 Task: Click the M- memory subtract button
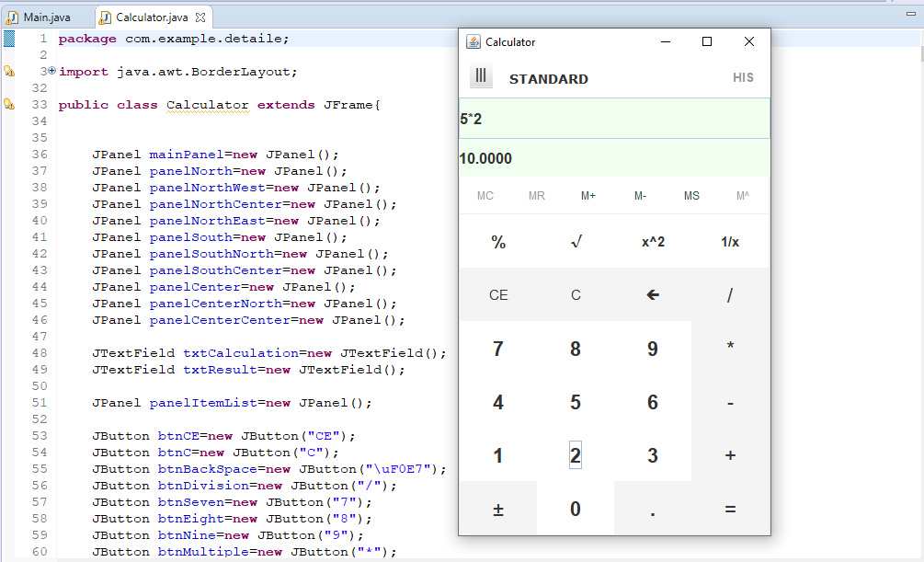(640, 196)
